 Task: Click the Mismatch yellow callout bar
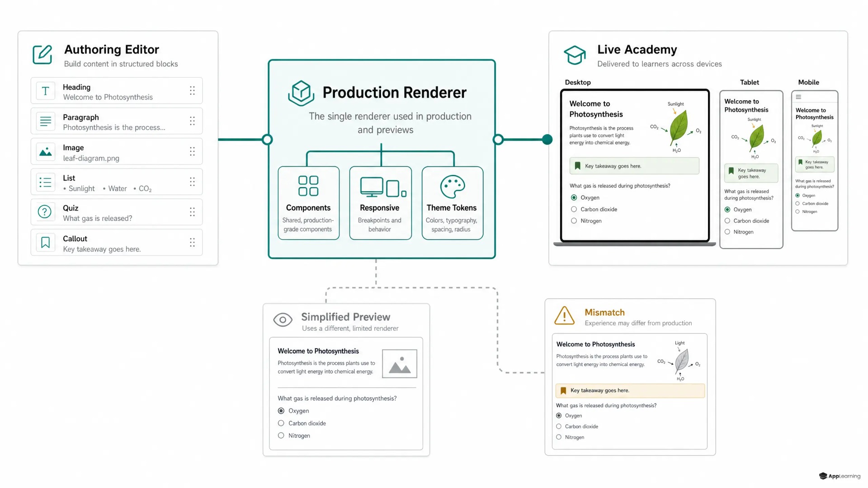630,390
